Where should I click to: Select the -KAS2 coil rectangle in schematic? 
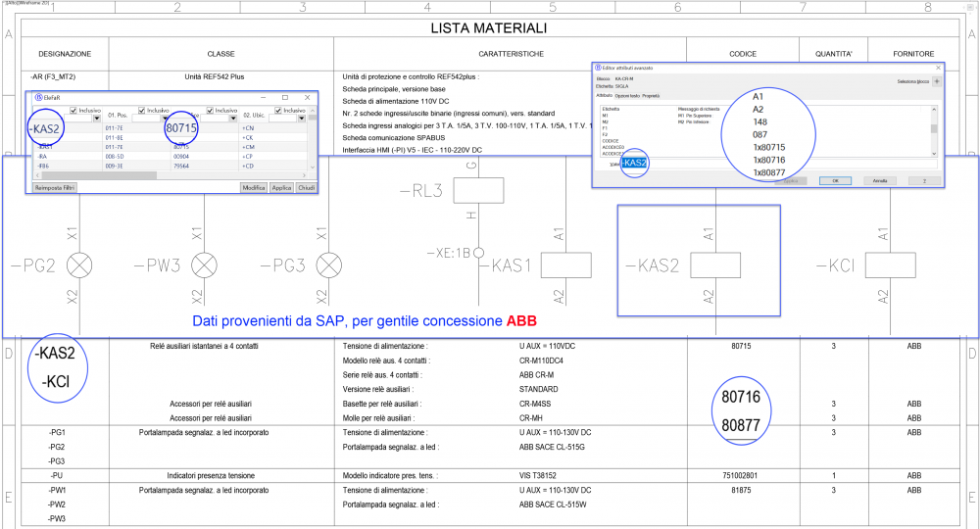pos(715,265)
